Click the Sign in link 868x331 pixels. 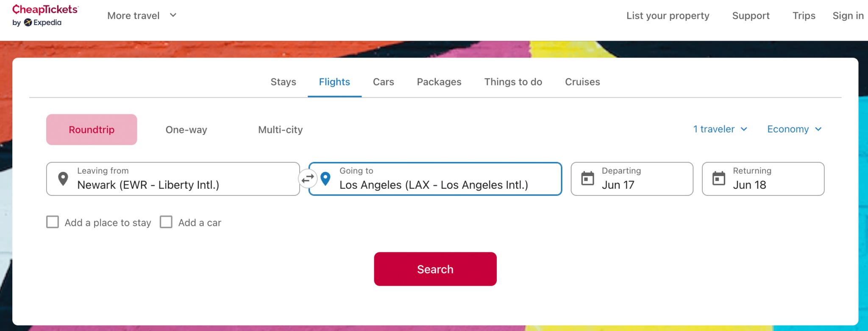tap(848, 15)
